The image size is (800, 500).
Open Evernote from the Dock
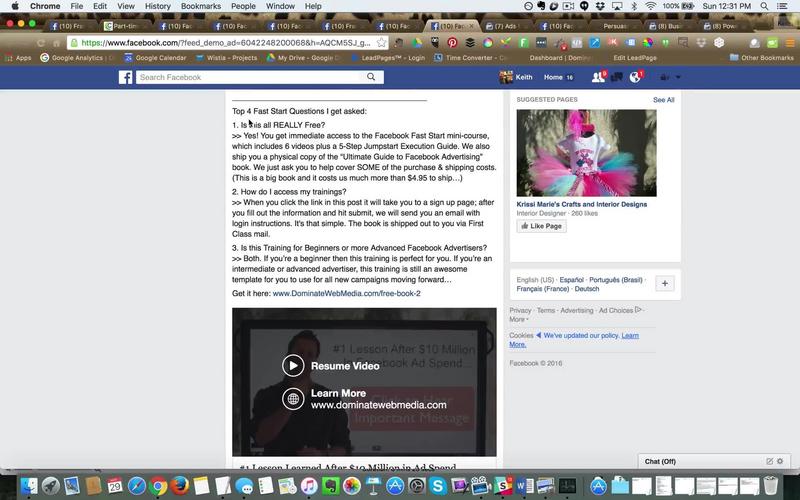click(x=330, y=486)
